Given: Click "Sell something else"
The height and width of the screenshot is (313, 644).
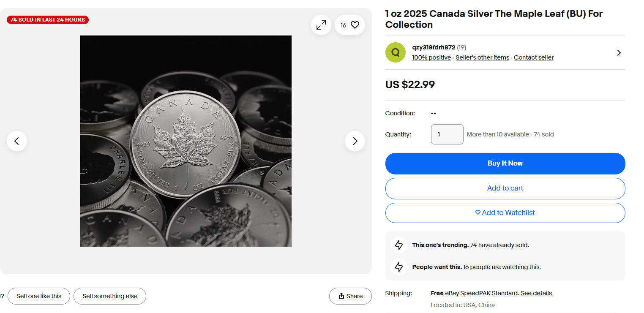Looking at the screenshot, I should point(110,296).
